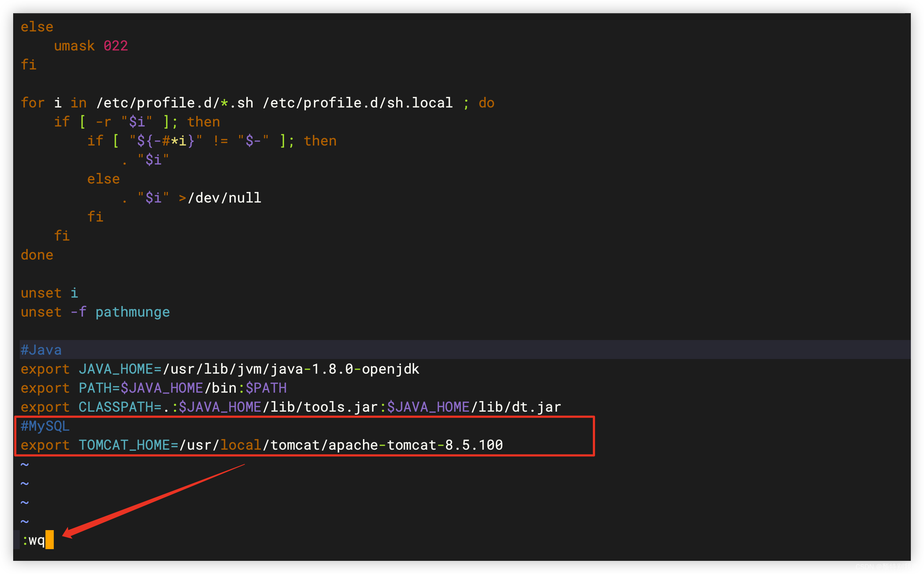Click the JAVA_HOME export variable
Screen dimensions: 924x574
pyautogui.click(x=116, y=369)
